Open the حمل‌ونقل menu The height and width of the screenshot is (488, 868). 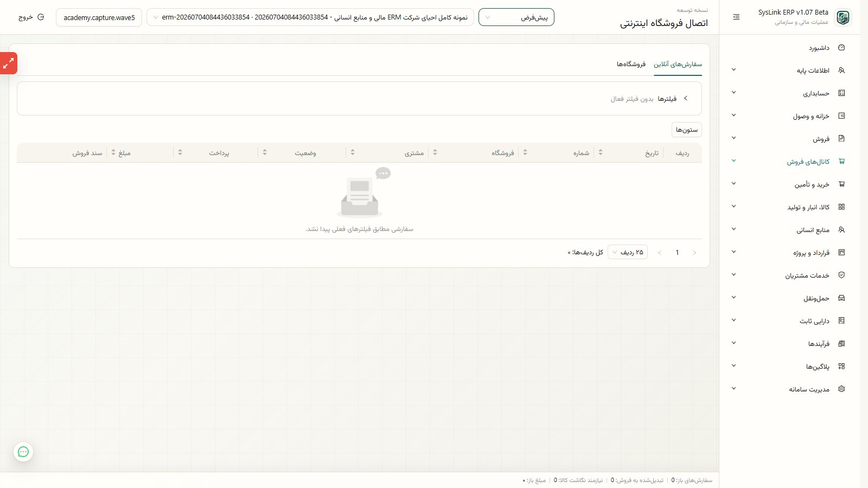(789, 298)
